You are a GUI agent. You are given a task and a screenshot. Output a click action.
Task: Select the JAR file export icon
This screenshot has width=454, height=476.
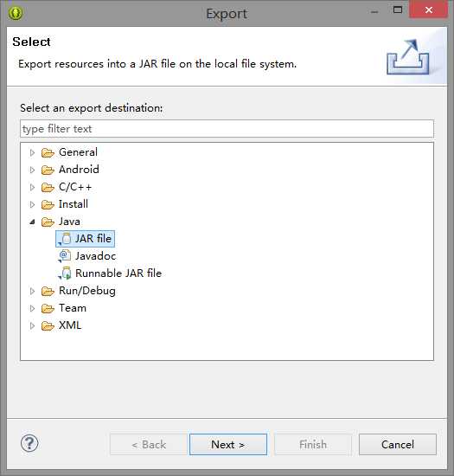point(65,239)
